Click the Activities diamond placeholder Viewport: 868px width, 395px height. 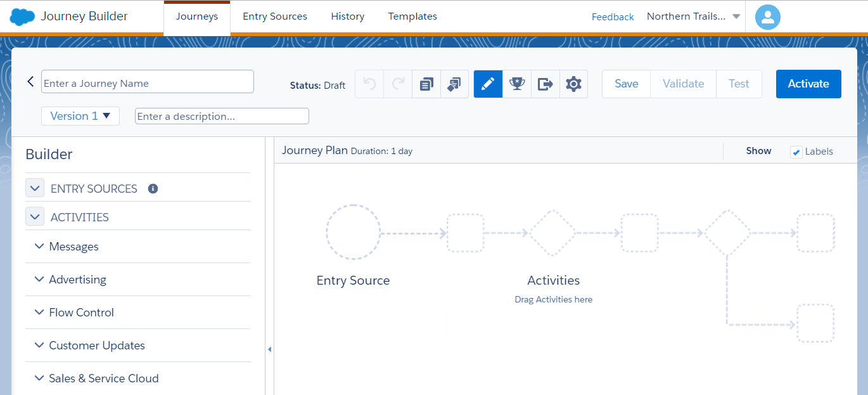tap(552, 233)
